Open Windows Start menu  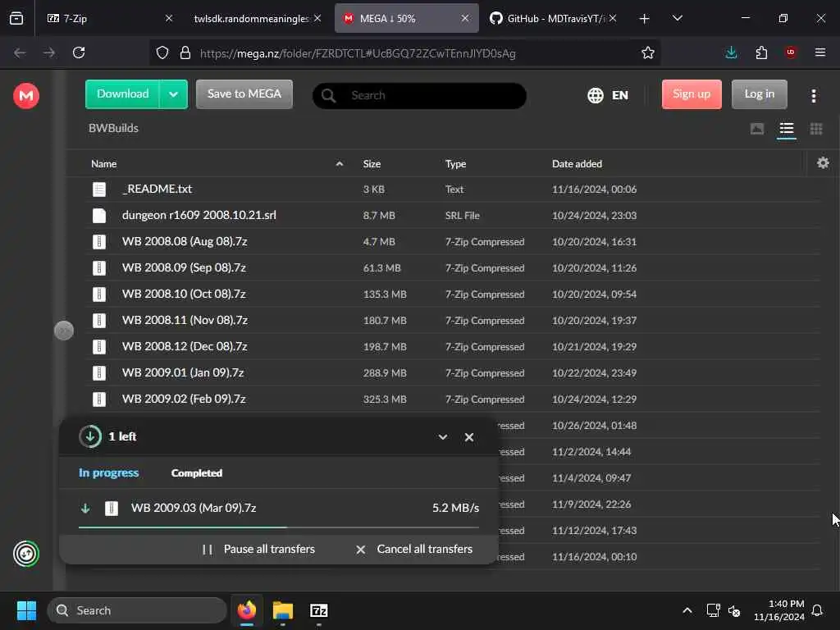coord(26,610)
